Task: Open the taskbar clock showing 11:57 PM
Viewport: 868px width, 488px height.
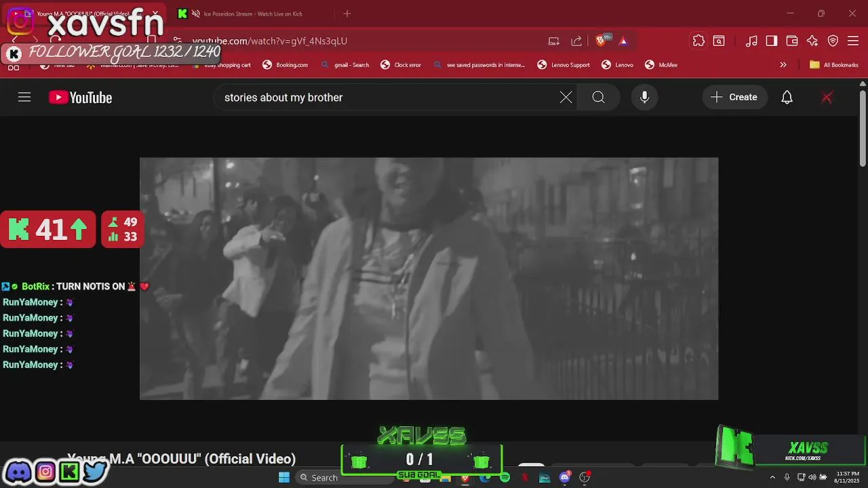Action: [848, 477]
